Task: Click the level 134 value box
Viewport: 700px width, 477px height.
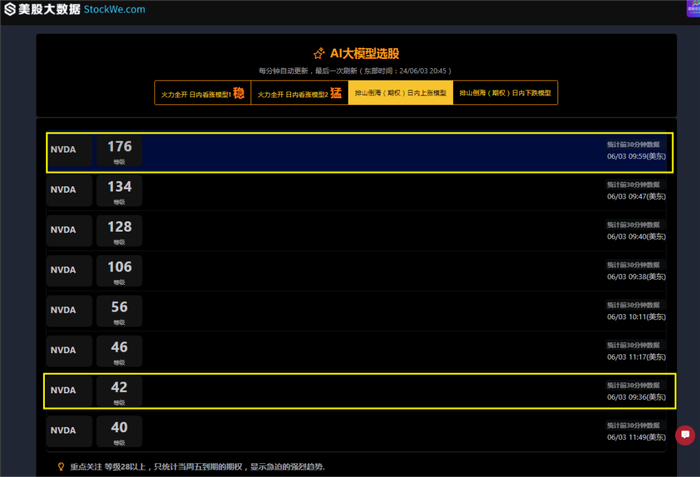Action: [119, 191]
